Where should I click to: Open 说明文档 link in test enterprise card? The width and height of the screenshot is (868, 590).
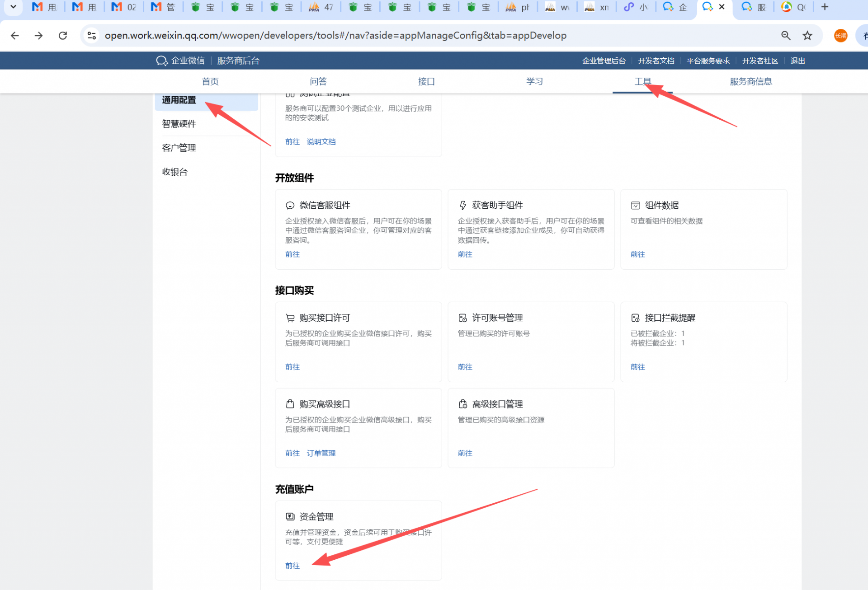click(321, 142)
